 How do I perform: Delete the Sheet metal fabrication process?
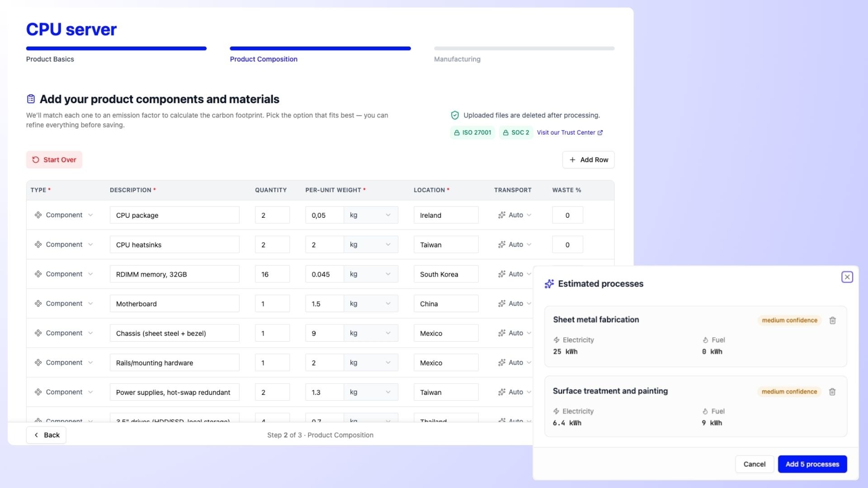click(x=832, y=320)
